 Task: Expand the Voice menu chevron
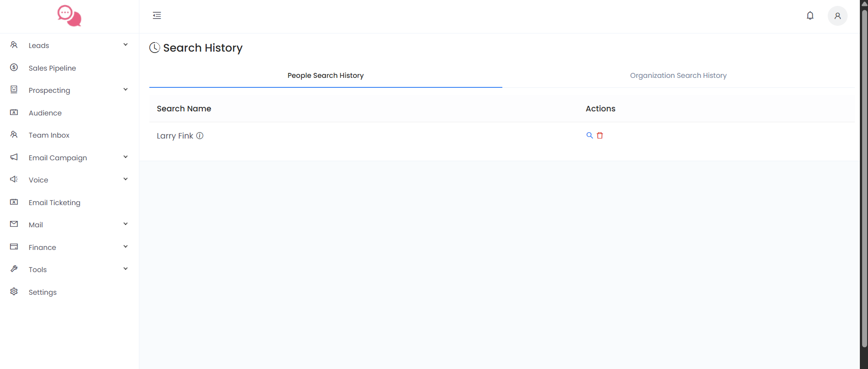pos(125,179)
